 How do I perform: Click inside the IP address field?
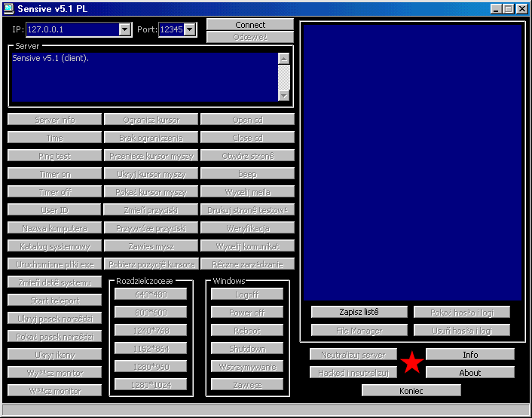(x=71, y=29)
